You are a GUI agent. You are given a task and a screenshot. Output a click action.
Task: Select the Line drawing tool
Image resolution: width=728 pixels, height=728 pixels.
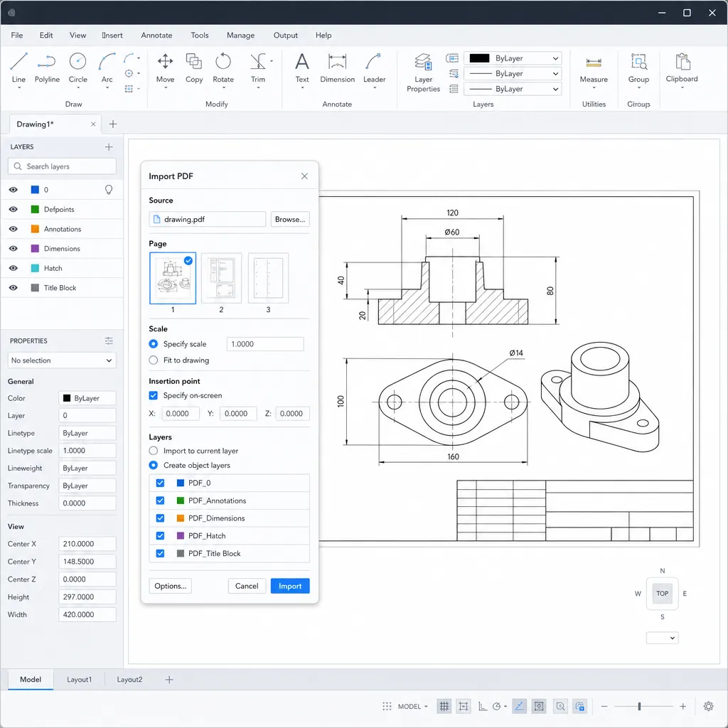point(18,68)
